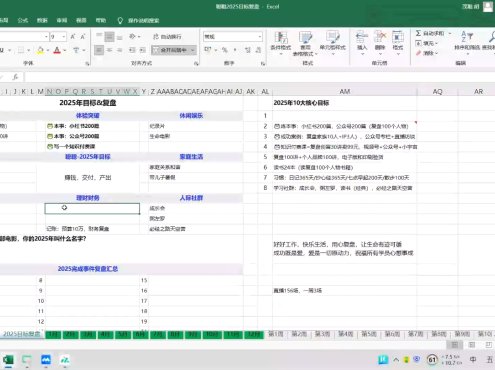Increase decimal places
The image size is (495, 370).
(x=248, y=50)
